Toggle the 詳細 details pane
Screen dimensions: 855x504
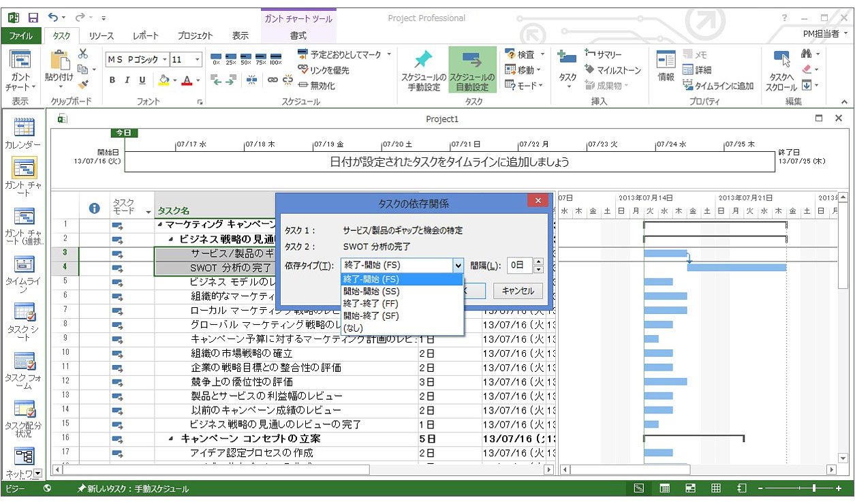point(696,69)
